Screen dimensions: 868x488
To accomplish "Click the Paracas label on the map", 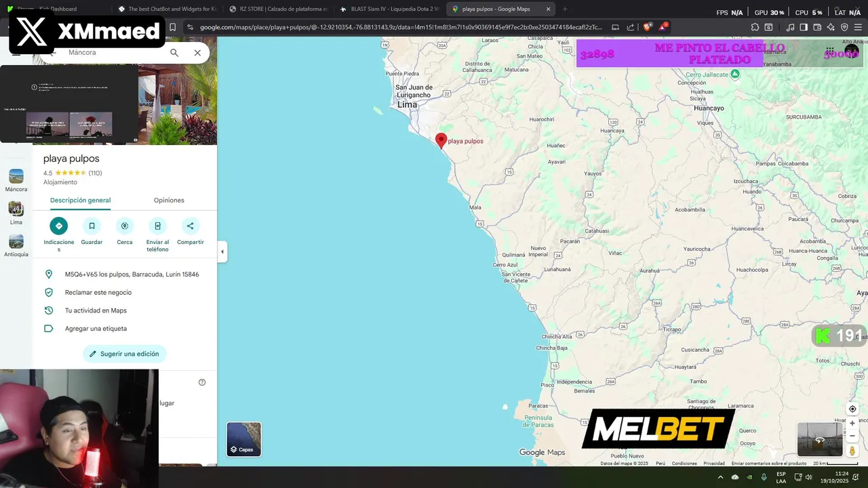I will point(538,406).
